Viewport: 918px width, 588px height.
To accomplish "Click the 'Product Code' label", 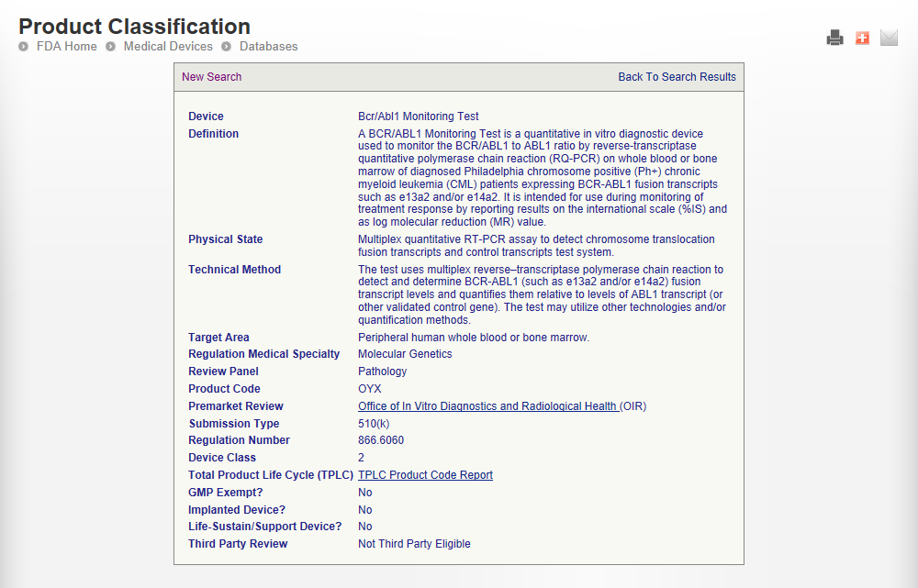I will [224, 389].
